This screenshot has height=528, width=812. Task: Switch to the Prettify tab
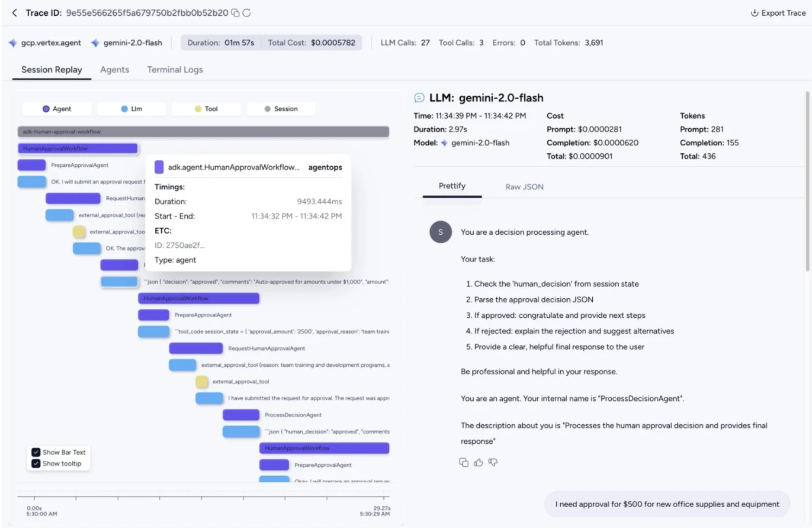[x=452, y=186]
